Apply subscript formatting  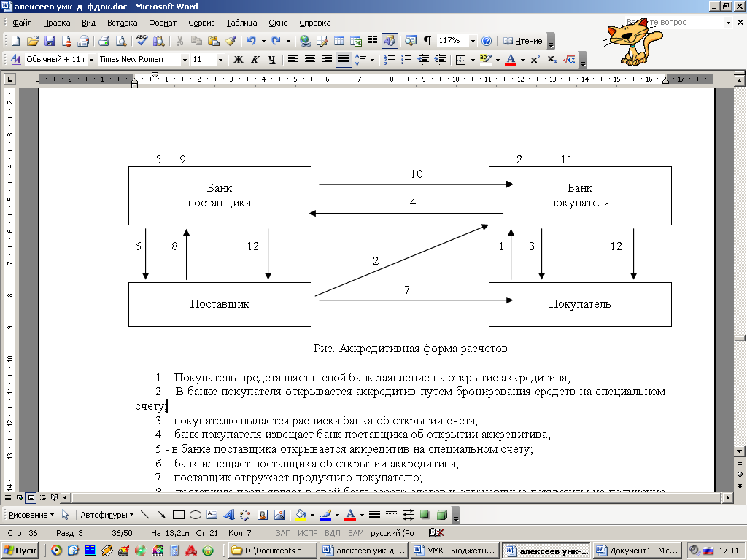551,60
